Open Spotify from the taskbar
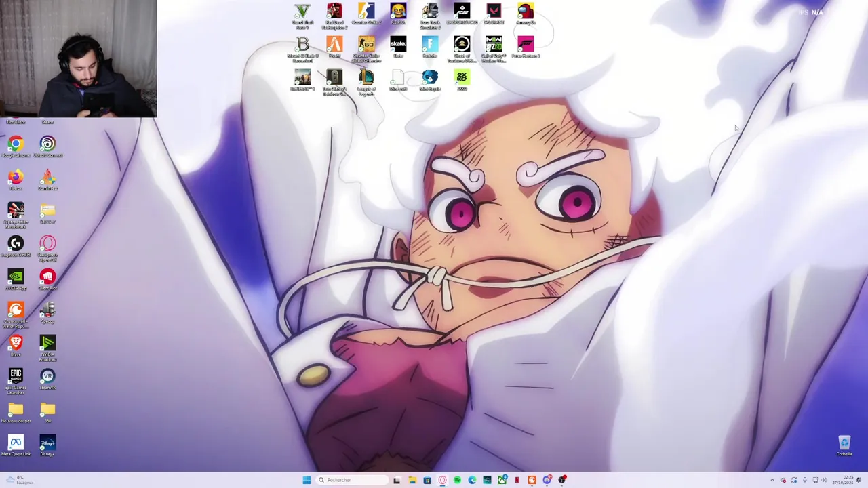The width and height of the screenshot is (868, 488). 457,480
